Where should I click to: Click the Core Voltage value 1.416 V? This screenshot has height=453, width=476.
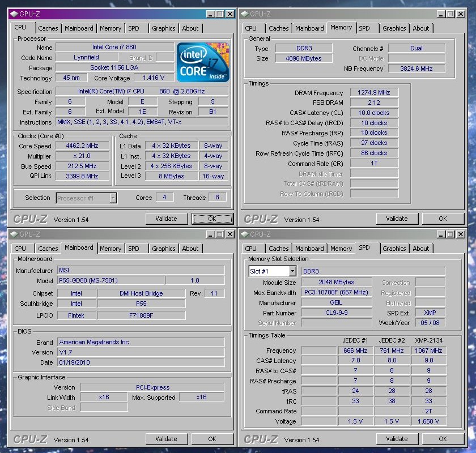tap(154, 78)
